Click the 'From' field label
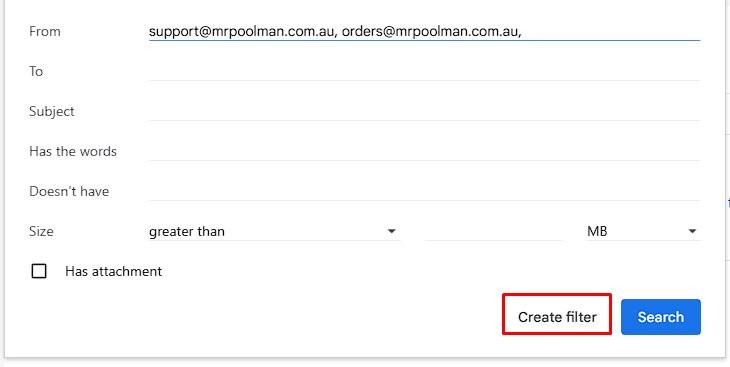Viewport: 730px width, 367px height. tap(45, 32)
